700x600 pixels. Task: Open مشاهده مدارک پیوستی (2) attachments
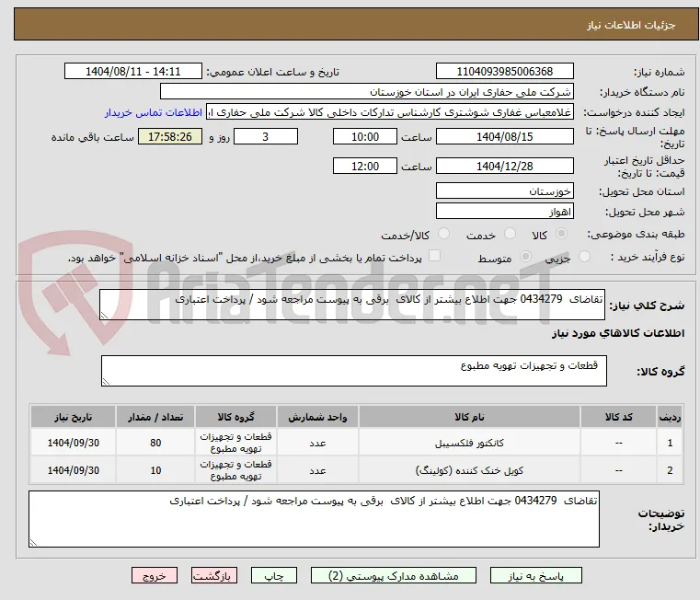point(394,575)
